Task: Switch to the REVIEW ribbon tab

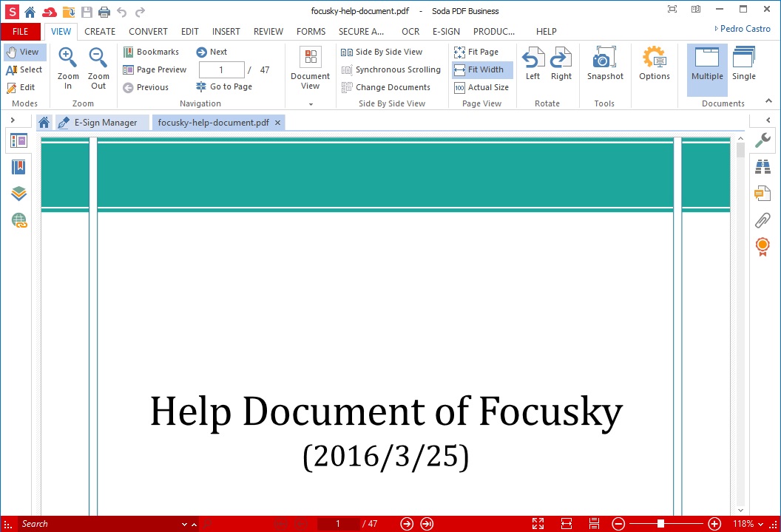Action: coord(268,31)
